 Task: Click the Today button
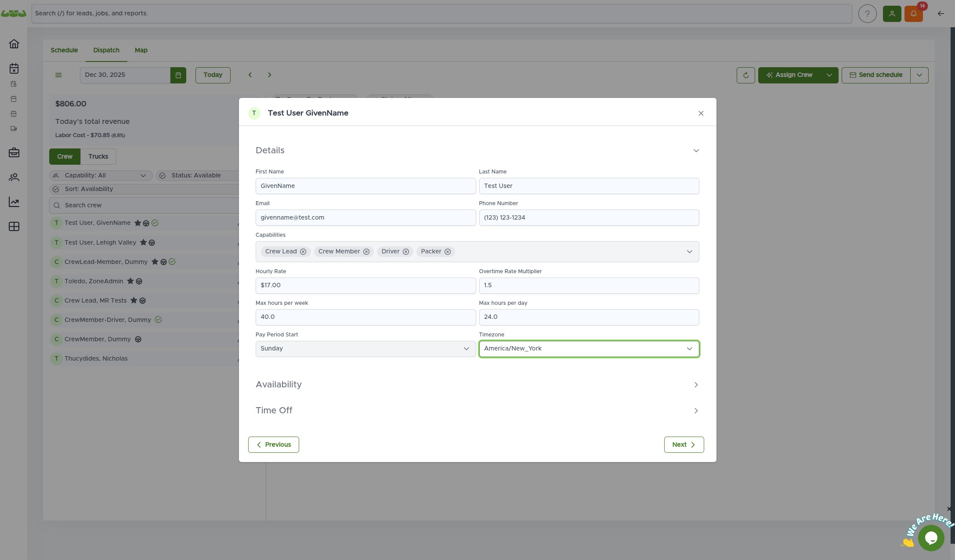pos(213,75)
